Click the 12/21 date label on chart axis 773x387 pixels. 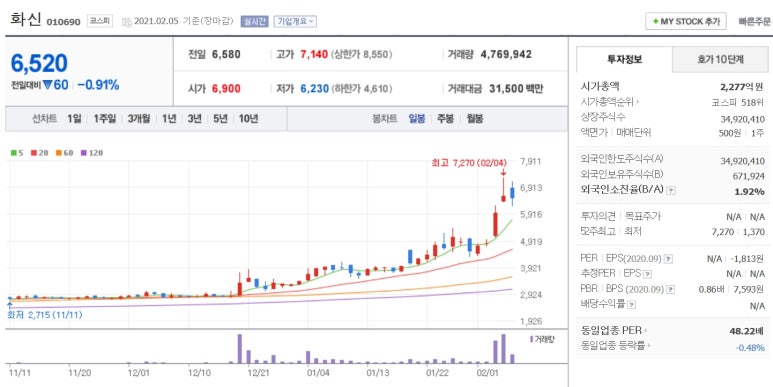[259, 373]
